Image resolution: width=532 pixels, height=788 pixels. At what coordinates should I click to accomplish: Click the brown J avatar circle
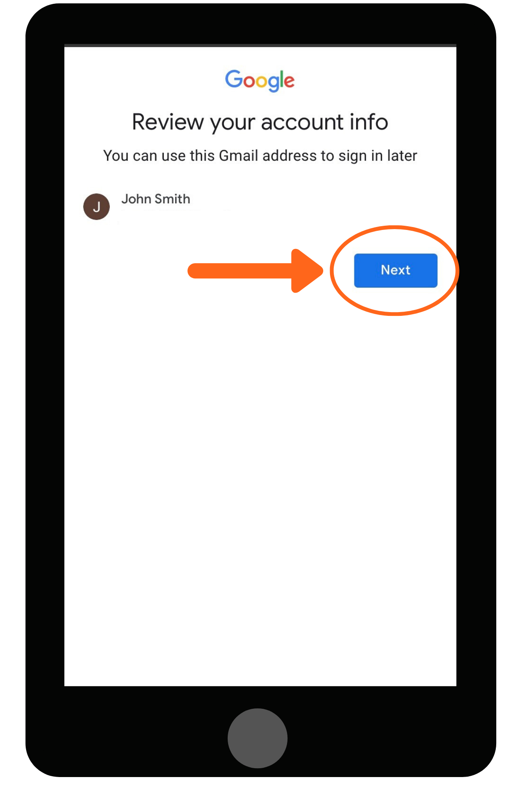point(96,206)
